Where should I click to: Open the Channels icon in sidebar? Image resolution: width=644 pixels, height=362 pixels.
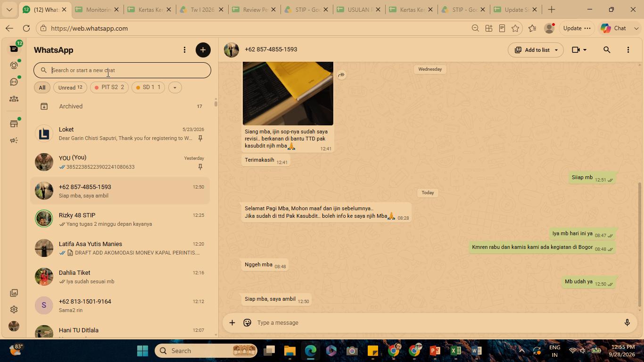(x=14, y=82)
